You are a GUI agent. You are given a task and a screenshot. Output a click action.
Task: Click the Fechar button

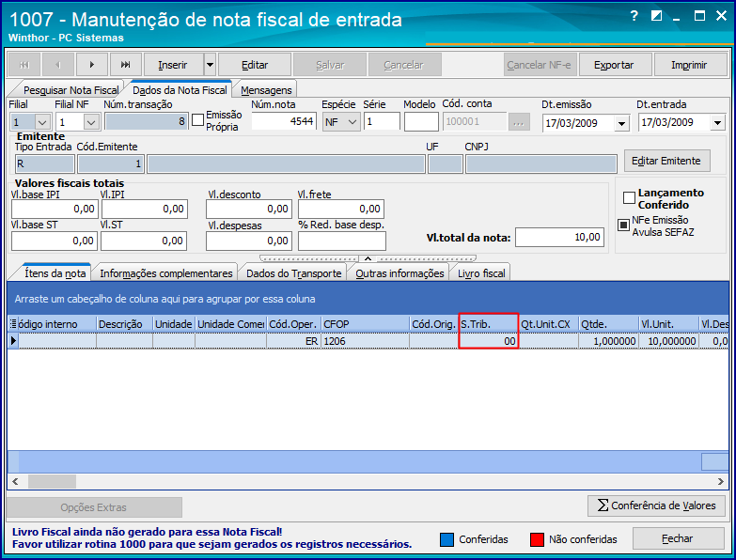coord(678,539)
